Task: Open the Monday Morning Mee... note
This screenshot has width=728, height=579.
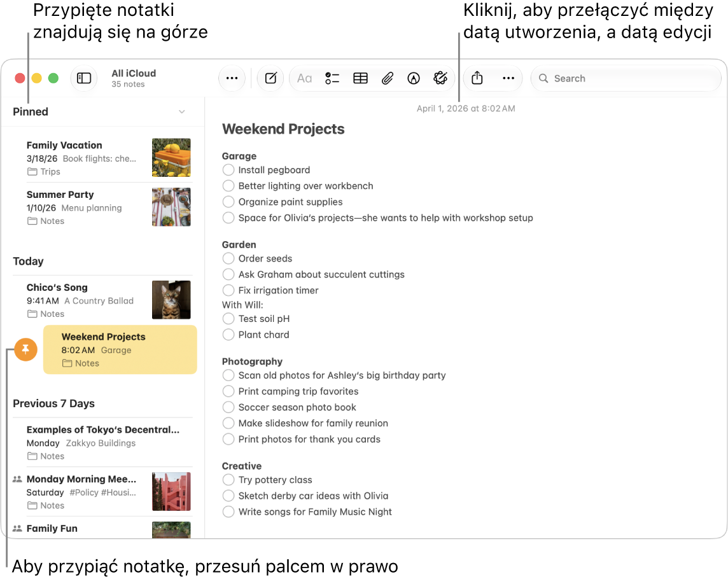Action: 102,492
